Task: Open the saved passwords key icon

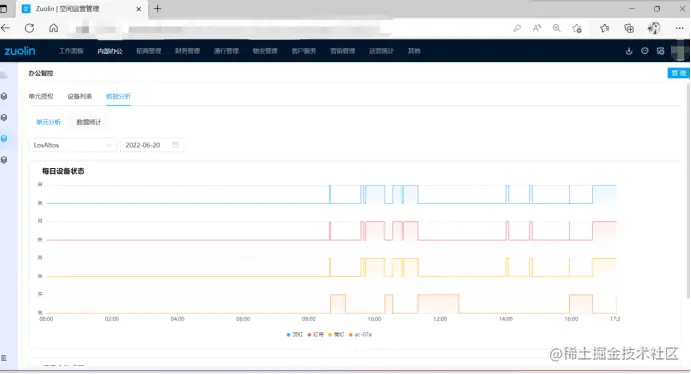Action: tap(517, 28)
